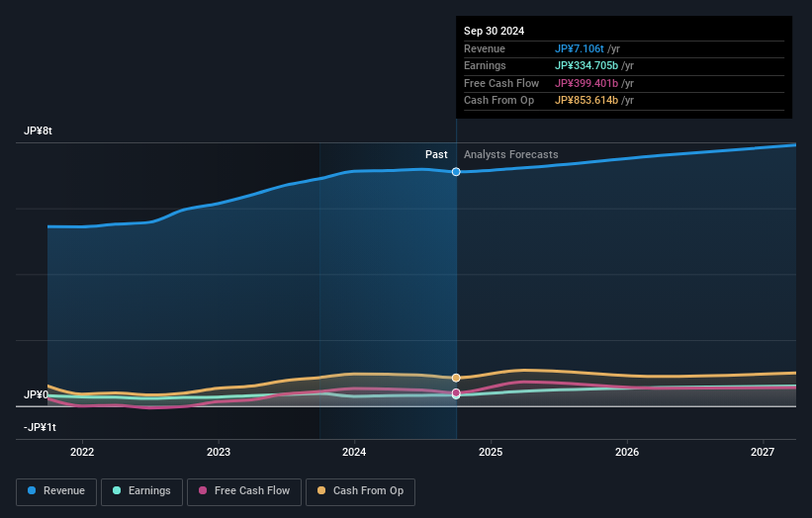Click the -JP¥1t y-axis label
This screenshot has width=812, height=518.
40,427
